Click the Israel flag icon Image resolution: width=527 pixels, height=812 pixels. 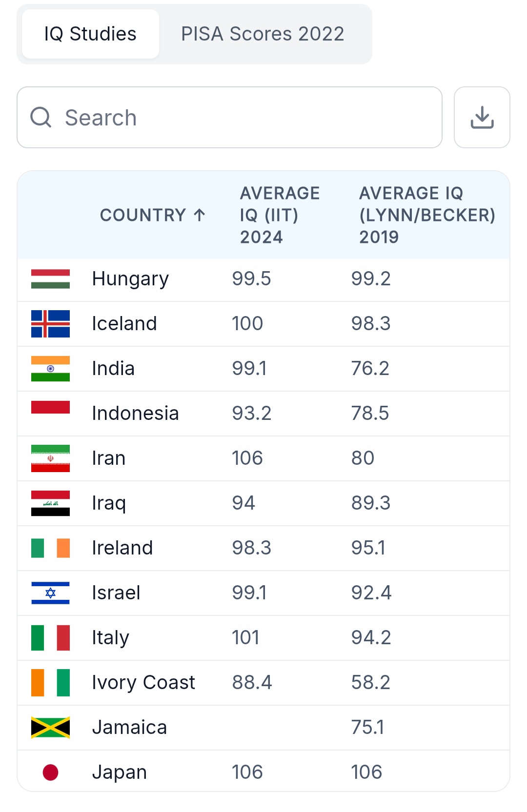(50, 593)
